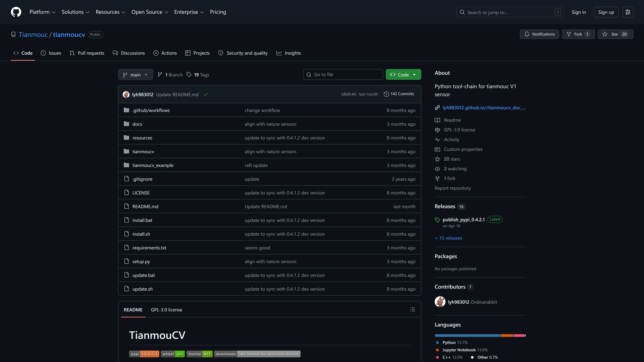Click the star icon beside 20 stars
The image size is (644, 362).
coord(437,159)
